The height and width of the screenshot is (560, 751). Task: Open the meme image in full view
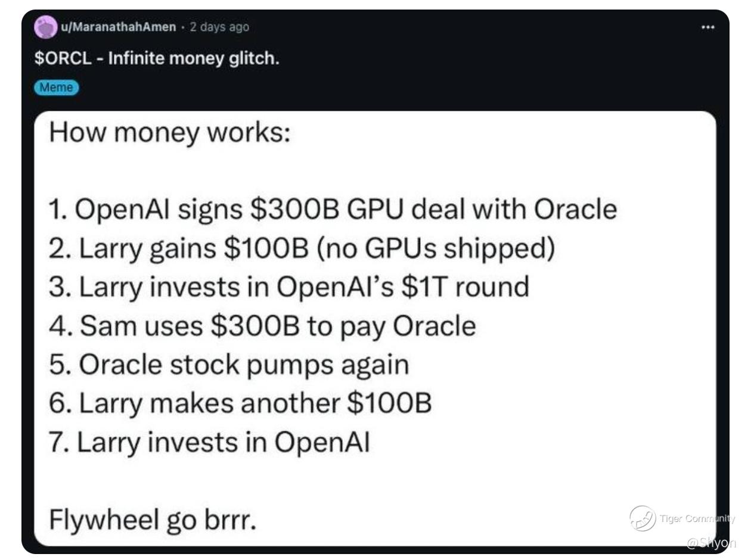[375, 328]
